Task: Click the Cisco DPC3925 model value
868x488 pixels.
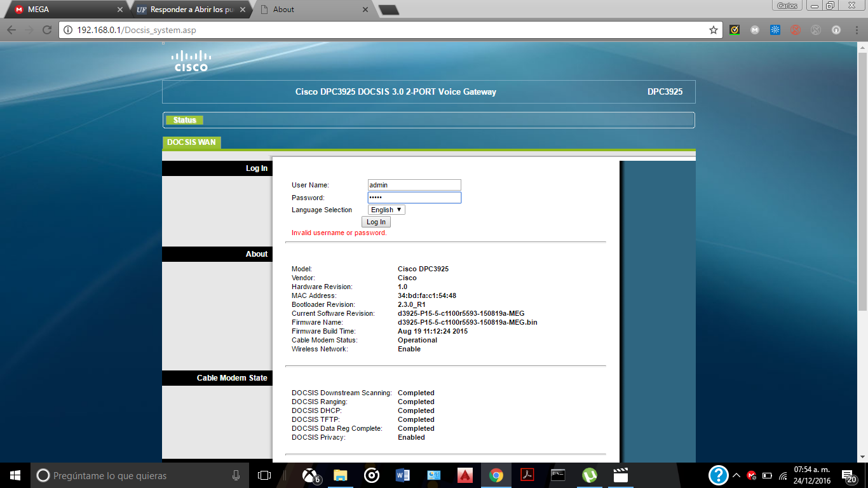Action: tap(423, 269)
